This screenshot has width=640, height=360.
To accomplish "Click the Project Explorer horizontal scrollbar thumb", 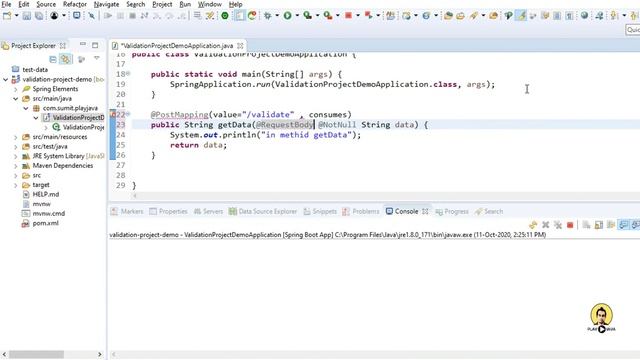I will point(36,354).
